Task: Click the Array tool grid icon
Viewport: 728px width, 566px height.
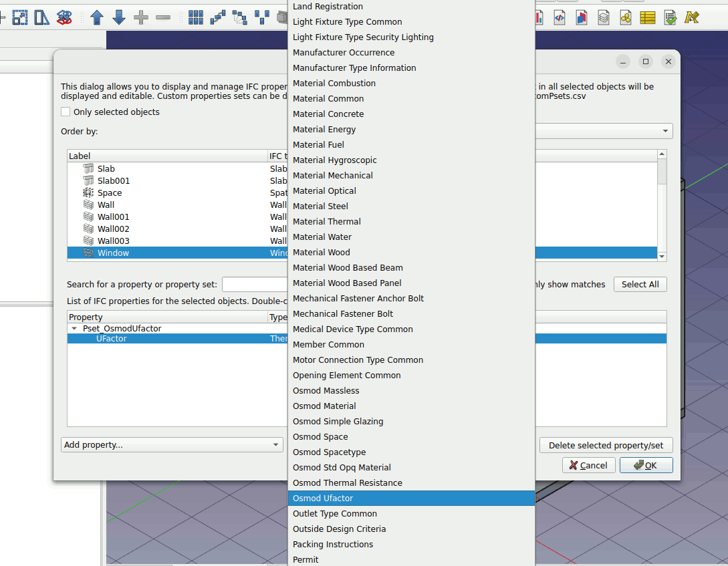Action: point(196,17)
